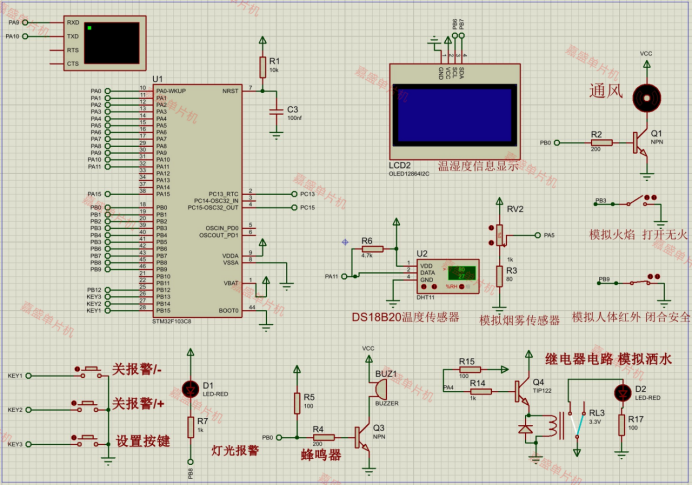Select resistor R17 100
Viewport: 692px width, 486px height.
(621, 425)
